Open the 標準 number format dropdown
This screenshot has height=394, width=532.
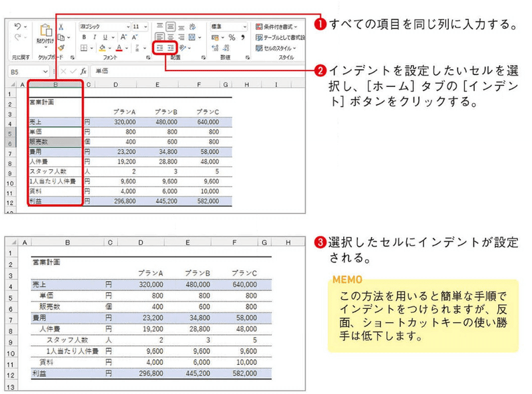pos(245,27)
